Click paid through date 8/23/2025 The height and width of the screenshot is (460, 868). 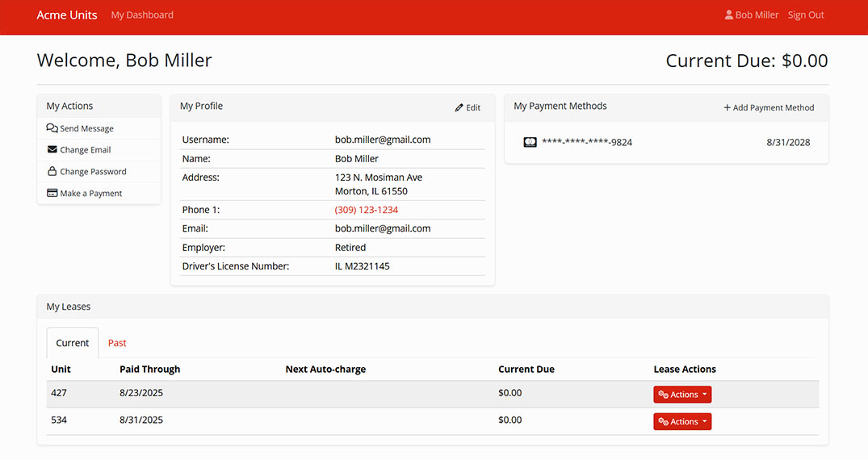coord(141,392)
